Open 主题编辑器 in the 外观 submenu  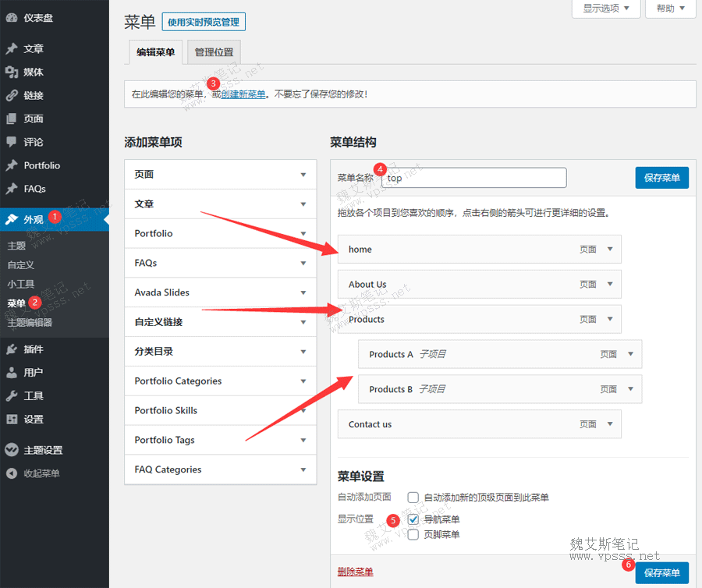point(30,323)
